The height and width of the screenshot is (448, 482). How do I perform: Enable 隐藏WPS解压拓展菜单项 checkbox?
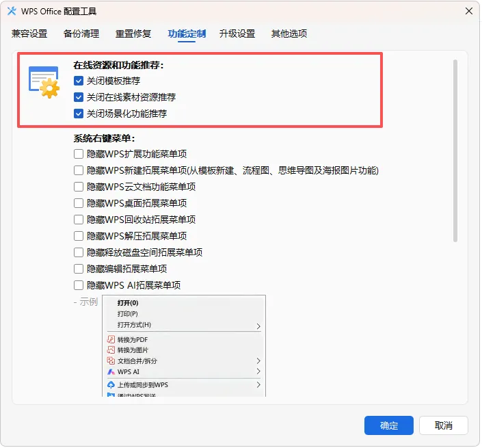(79, 236)
